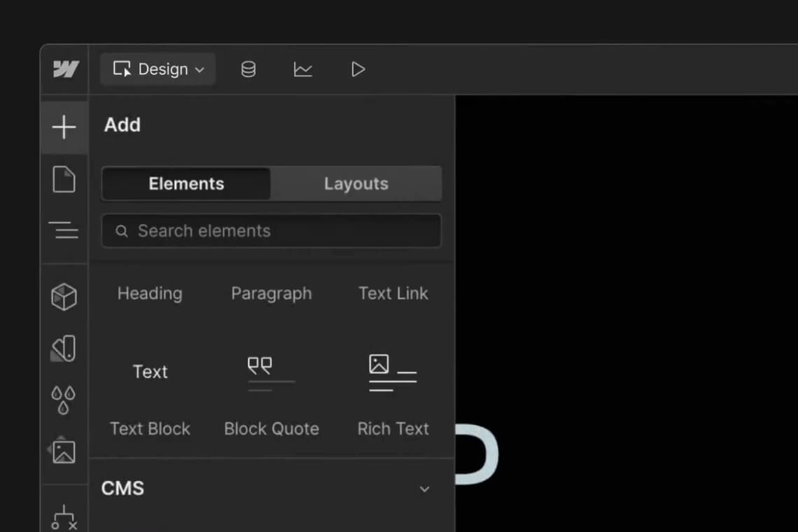Image resolution: width=798 pixels, height=532 pixels.
Task: Click the Webflow logo menu
Action: 66,69
